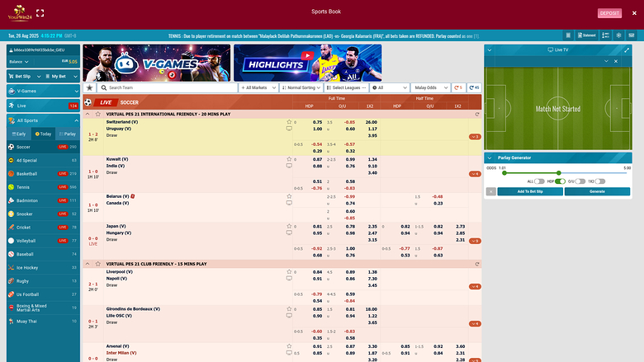Open the All Markets dropdown
This screenshot has height=362, width=644.
[258, 87]
